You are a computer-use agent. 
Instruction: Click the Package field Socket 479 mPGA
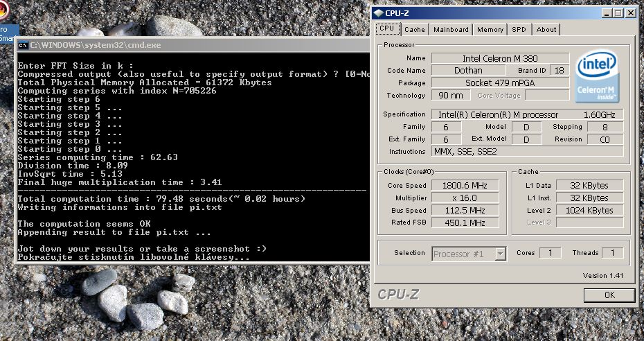point(500,82)
